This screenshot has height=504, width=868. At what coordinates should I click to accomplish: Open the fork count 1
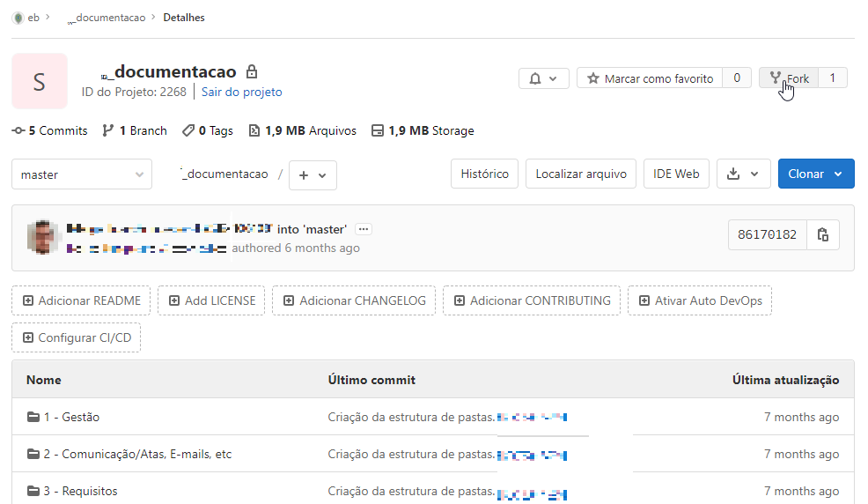click(x=833, y=78)
